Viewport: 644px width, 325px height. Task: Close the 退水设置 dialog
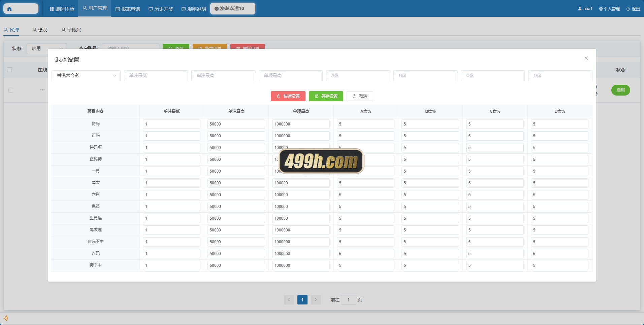(586, 58)
